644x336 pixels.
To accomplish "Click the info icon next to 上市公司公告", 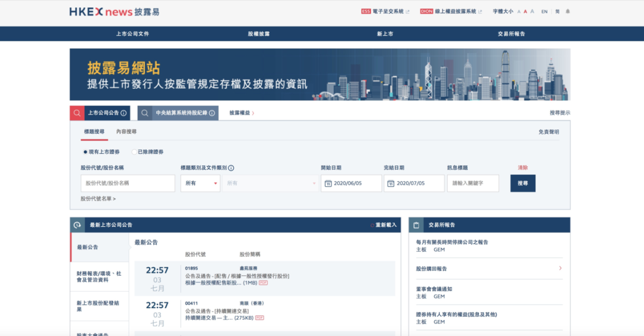I will pyautogui.click(x=123, y=113).
